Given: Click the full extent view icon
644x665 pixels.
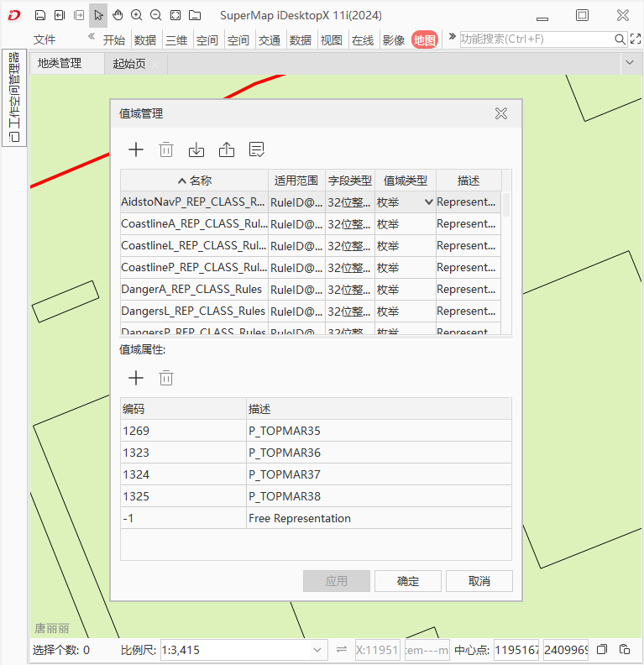Looking at the screenshot, I should pyautogui.click(x=175, y=15).
